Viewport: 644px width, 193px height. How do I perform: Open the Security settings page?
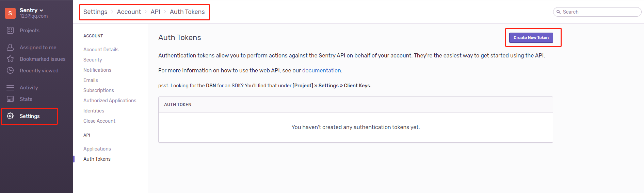click(93, 60)
